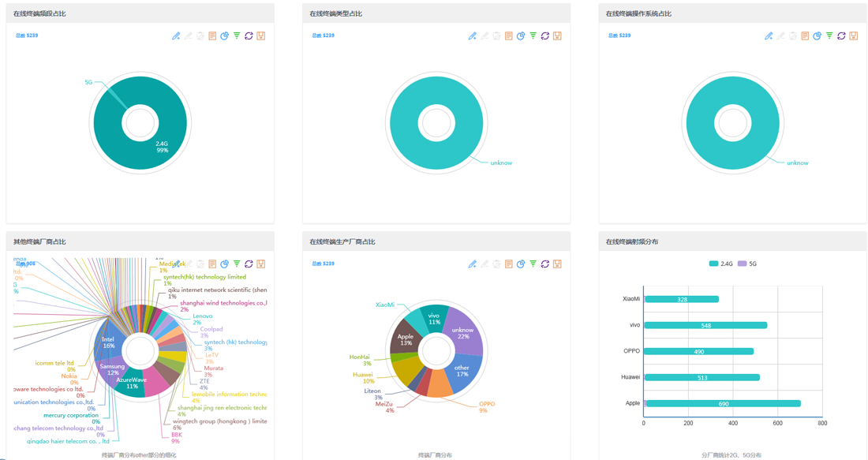This screenshot has height=460, width=868.
Task: Toggle the 5G legend series in bar chart
Action: click(747, 264)
